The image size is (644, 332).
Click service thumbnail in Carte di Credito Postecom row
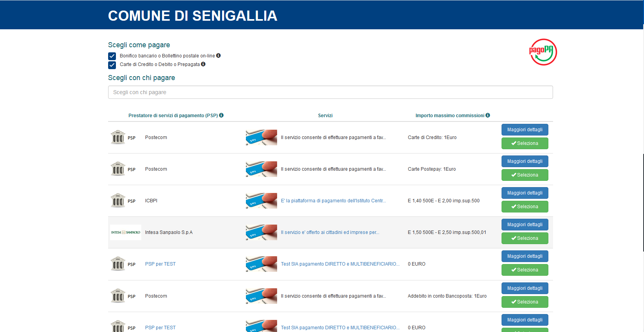tap(261, 137)
